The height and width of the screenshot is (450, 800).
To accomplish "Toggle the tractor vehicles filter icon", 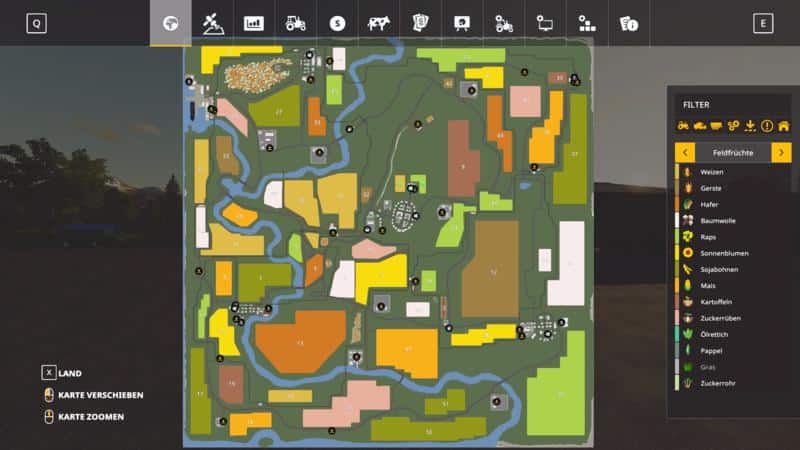I will (x=684, y=126).
